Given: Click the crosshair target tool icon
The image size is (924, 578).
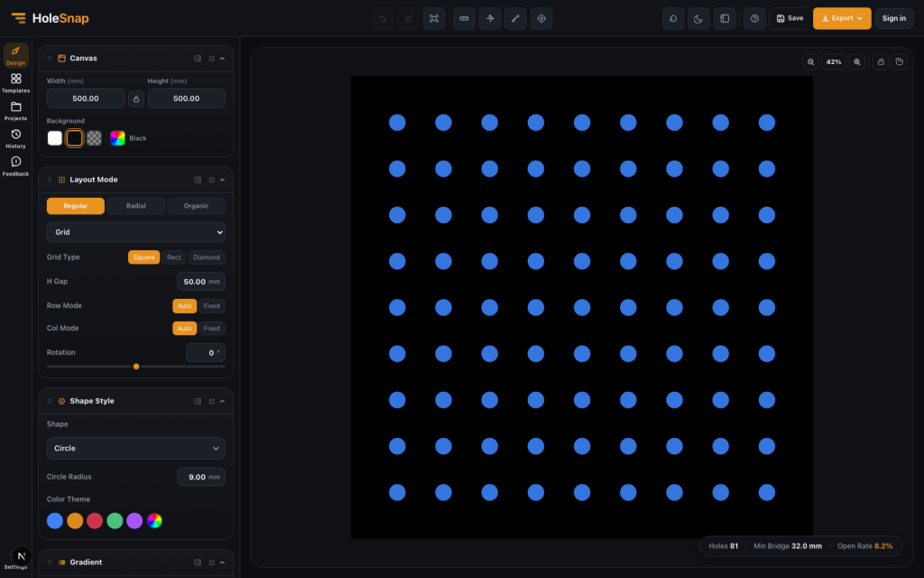Looking at the screenshot, I should pyautogui.click(x=541, y=18).
